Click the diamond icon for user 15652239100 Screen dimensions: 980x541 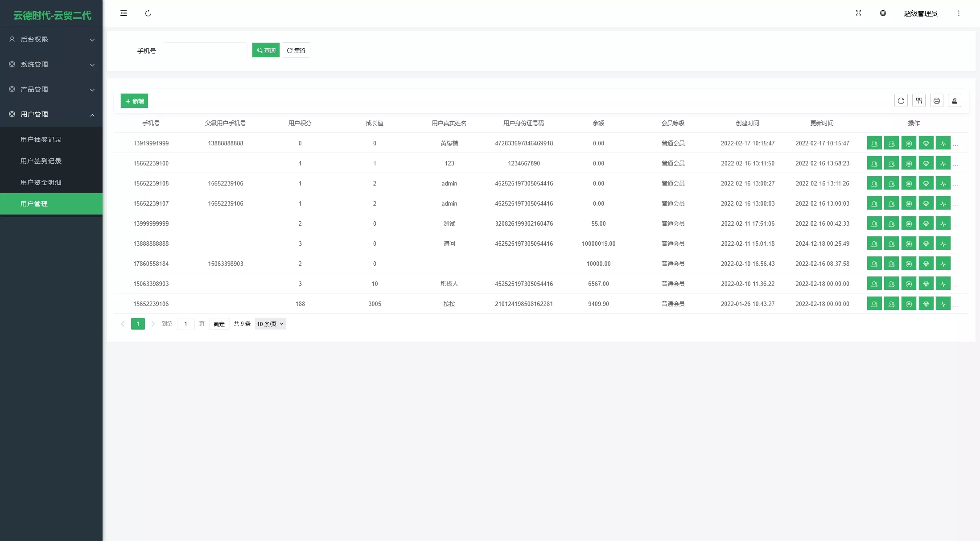click(x=926, y=163)
